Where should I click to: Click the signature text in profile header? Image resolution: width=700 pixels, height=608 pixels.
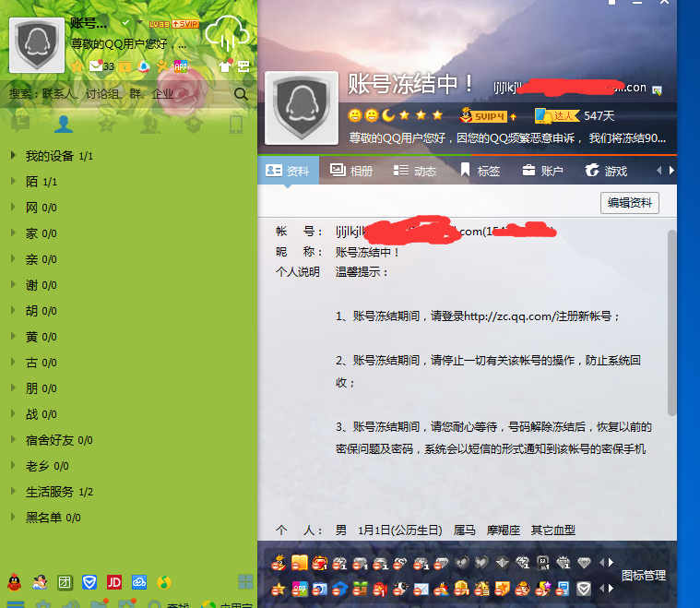click(x=507, y=138)
